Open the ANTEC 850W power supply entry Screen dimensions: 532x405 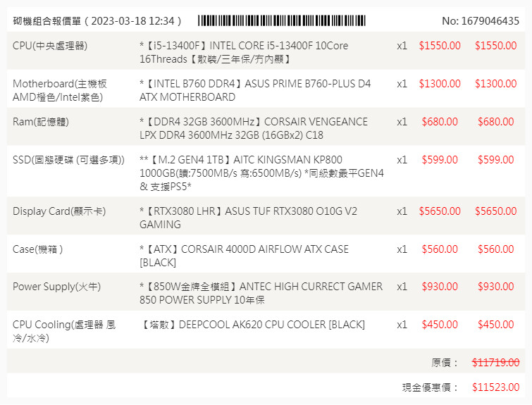[261, 293]
